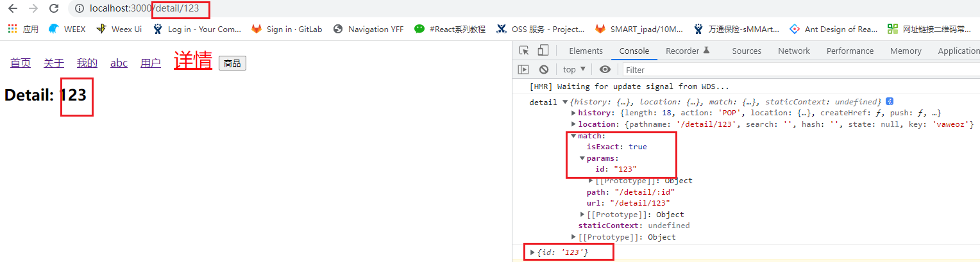The height and width of the screenshot is (262, 980).
Task: Open the SMART_ipad/10M bookmark
Action: tap(639, 29)
